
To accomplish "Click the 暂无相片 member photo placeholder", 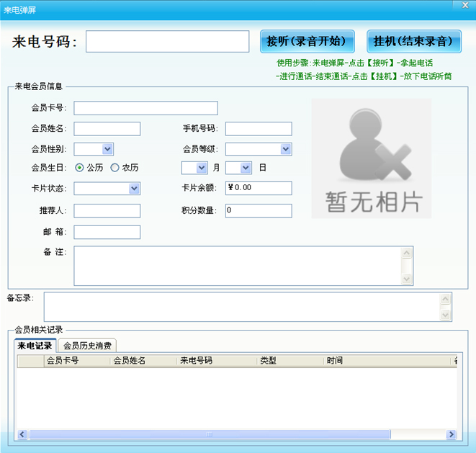I will [x=372, y=158].
